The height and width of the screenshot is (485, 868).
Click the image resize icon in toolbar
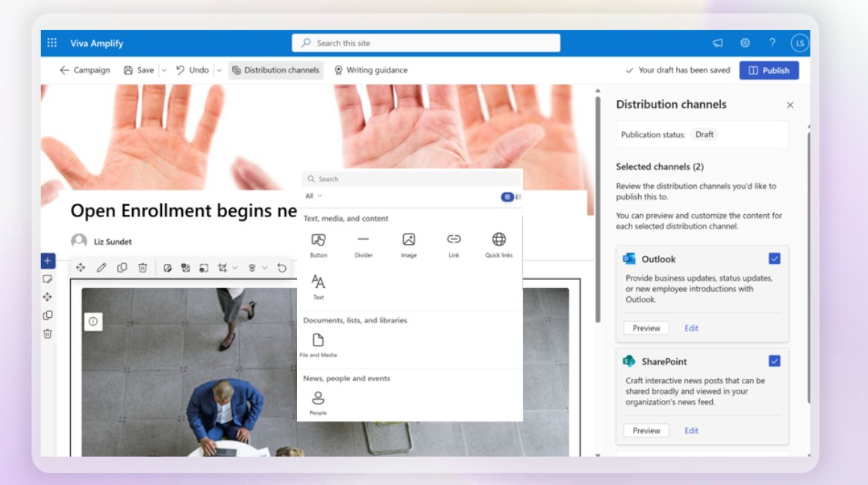(x=204, y=268)
